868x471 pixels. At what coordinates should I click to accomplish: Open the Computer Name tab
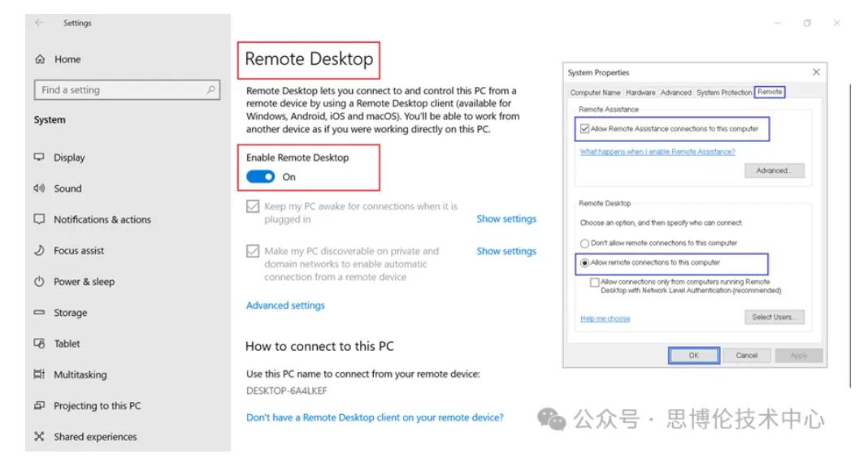[595, 93]
